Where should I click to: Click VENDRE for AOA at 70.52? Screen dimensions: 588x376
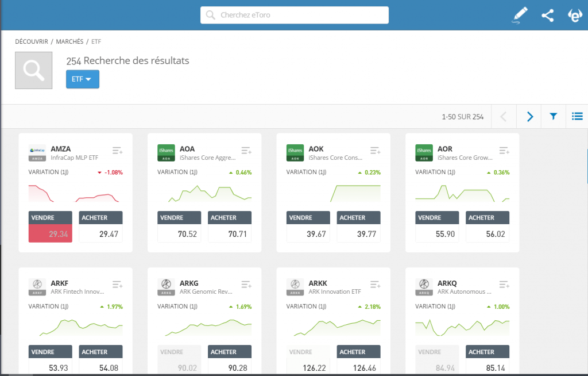[x=179, y=227]
